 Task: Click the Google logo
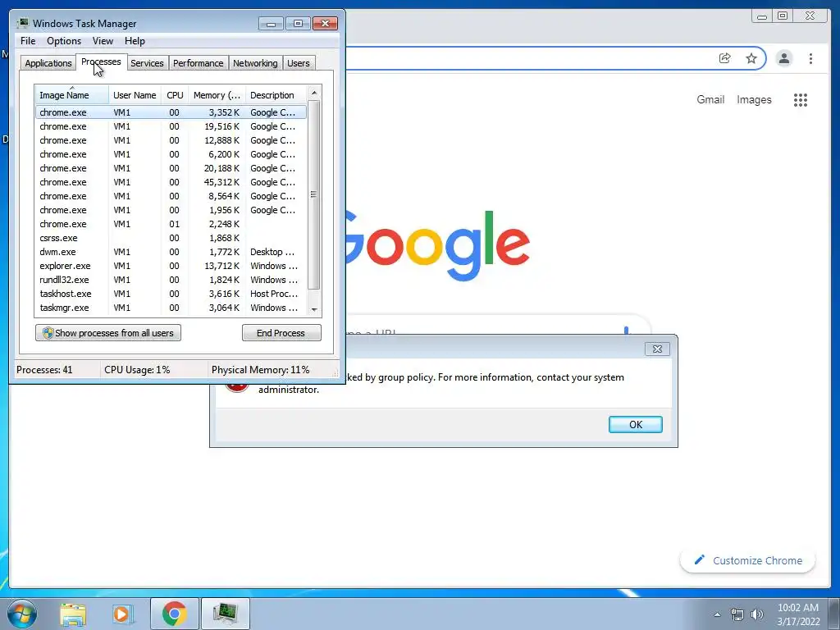(x=438, y=245)
